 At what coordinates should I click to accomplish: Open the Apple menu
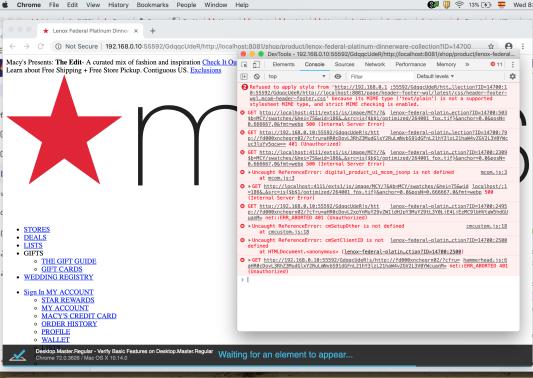[x=5, y=5]
